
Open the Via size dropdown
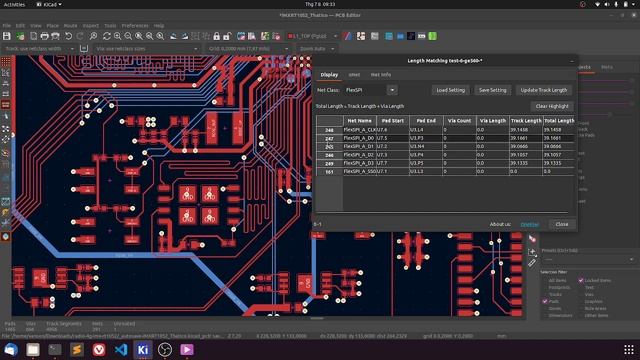coord(147,49)
